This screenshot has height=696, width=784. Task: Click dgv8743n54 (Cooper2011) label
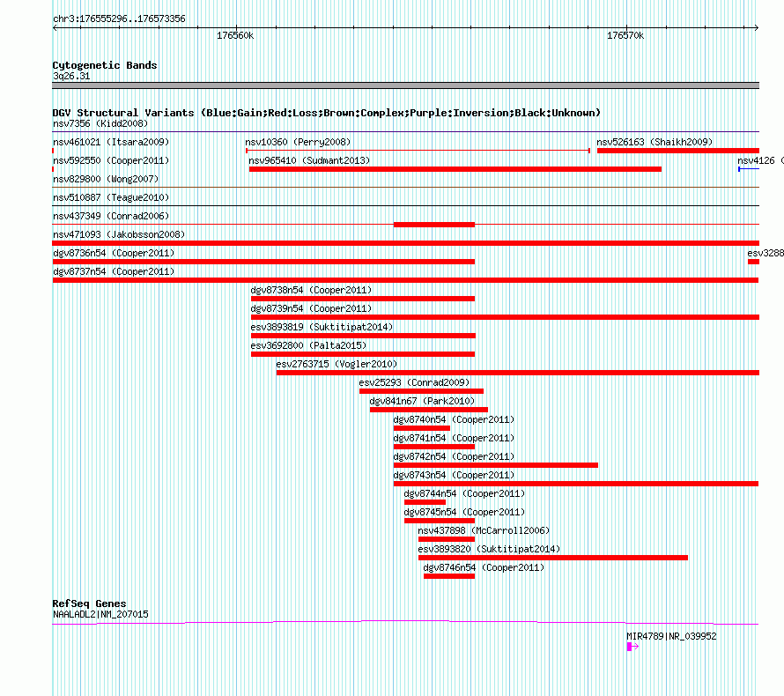click(x=454, y=475)
